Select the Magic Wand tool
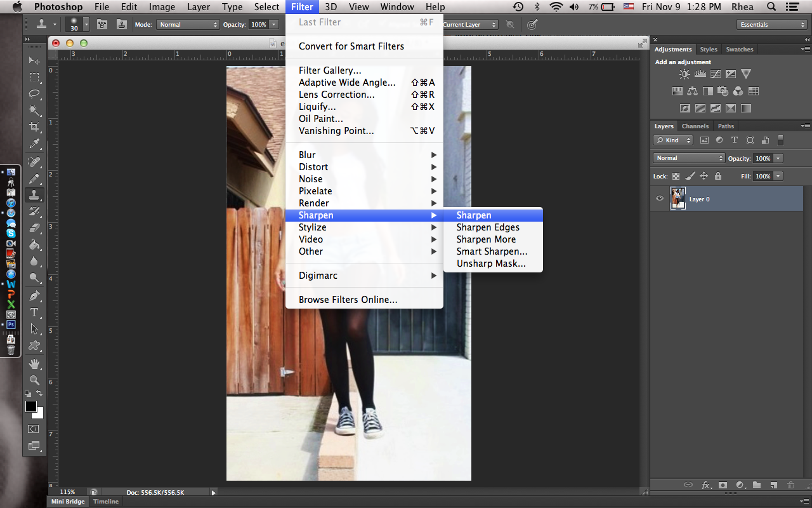The width and height of the screenshot is (812, 508). click(34, 110)
